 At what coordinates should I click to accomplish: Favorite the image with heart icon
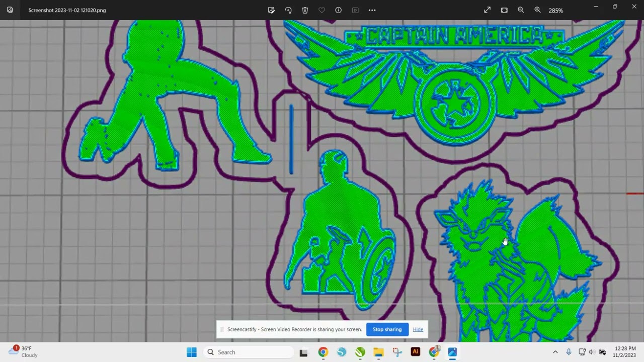pyautogui.click(x=321, y=10)
